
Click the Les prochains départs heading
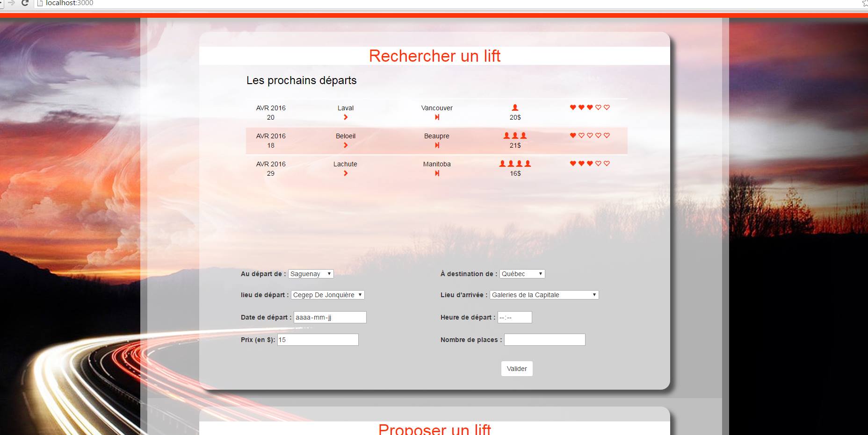[302, 80]
